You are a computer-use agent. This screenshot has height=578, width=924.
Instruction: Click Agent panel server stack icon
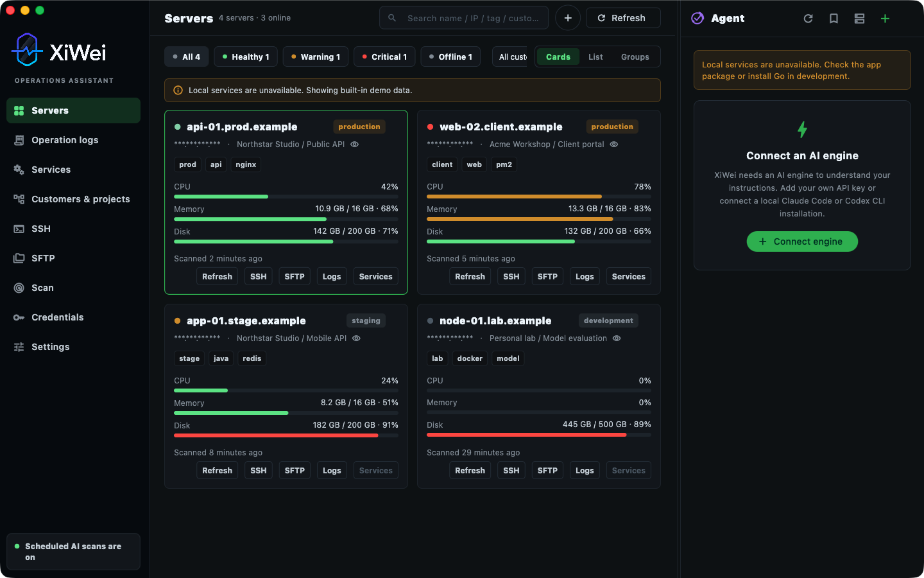pyautogui.click(x=860, y=19)
